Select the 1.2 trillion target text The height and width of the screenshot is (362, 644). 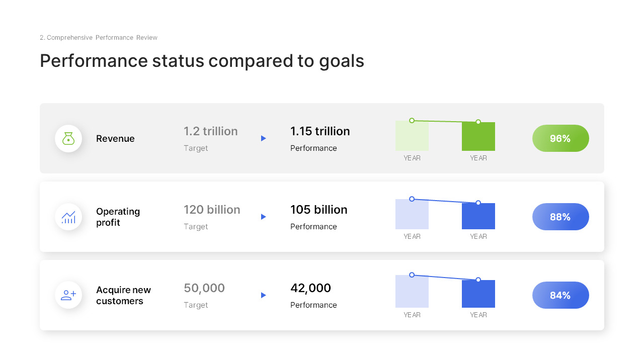click(211, 131)
